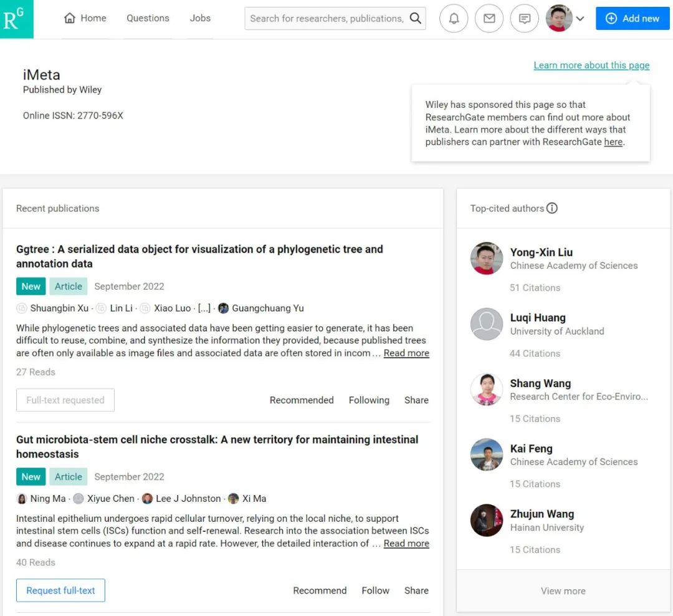Screen dimensions: 673x616
Task: Open Guangchuang Yu's author avatar
Action: click(223, 308)
